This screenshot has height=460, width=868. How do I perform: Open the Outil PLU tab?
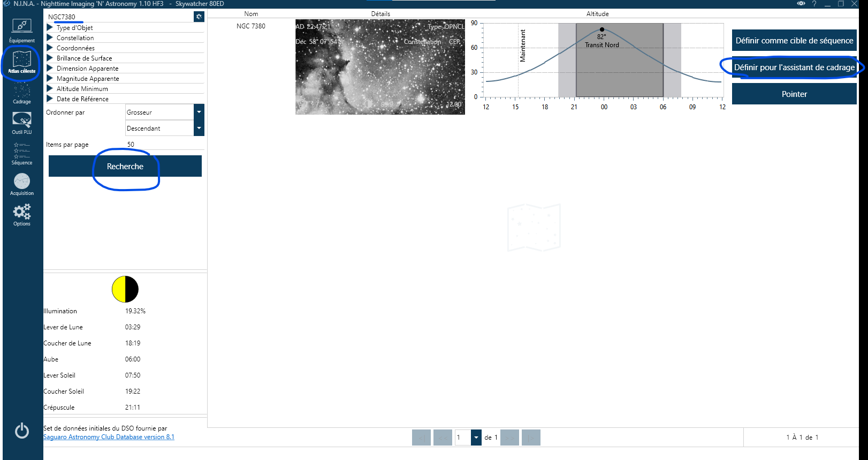point(22,124)
